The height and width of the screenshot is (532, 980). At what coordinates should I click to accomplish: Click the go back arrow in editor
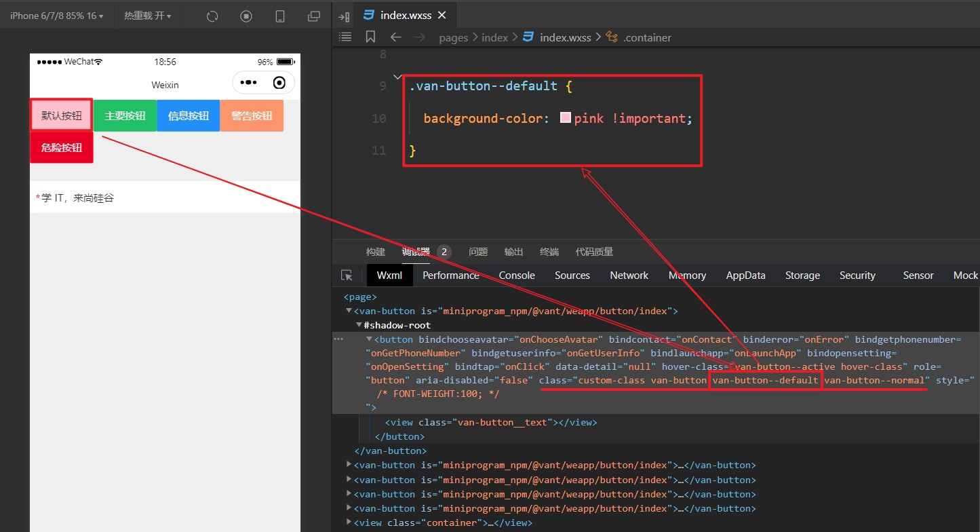point(395,37)
